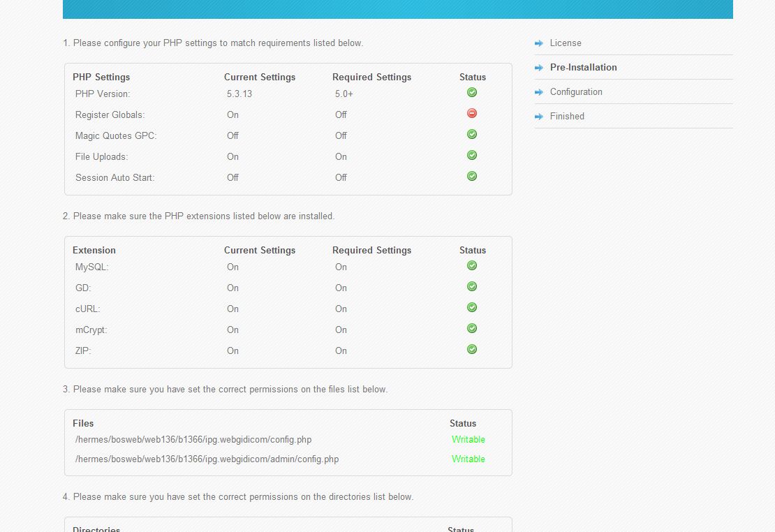Click the instruction text about PHP extensions
775x532 pixels.
(x=199, y=216)
